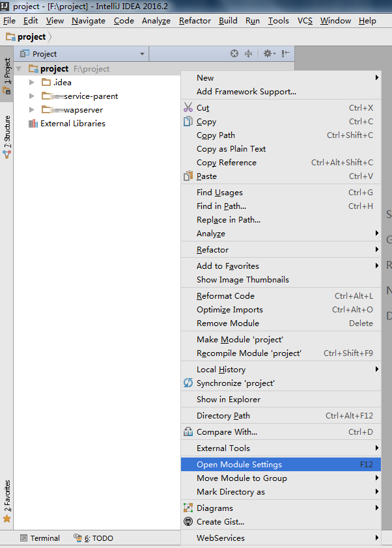Screen dimensions: 392x548
Task: Choose Remove Module
Action: [281, 323]
